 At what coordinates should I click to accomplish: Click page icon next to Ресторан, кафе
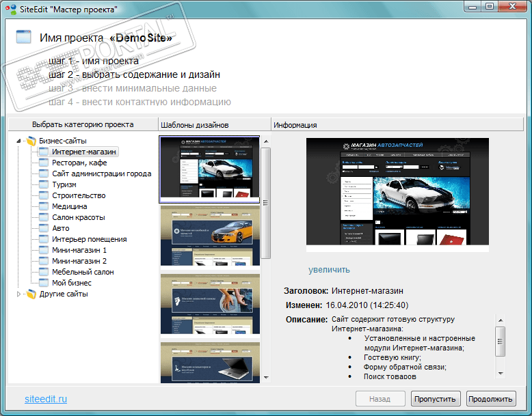(x=44, y=163)
